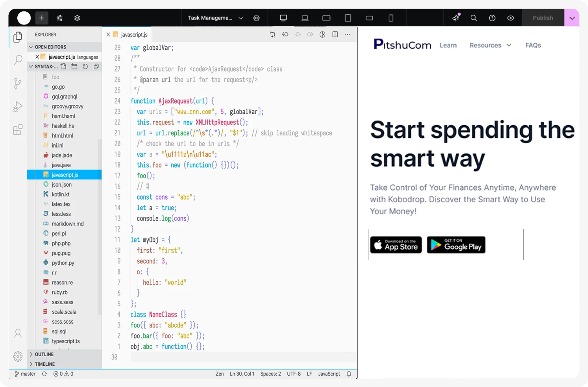Click the go back arrow icon in editor toolbar
Viewport: 588px width, 387px height.
(x=285, y=35)
